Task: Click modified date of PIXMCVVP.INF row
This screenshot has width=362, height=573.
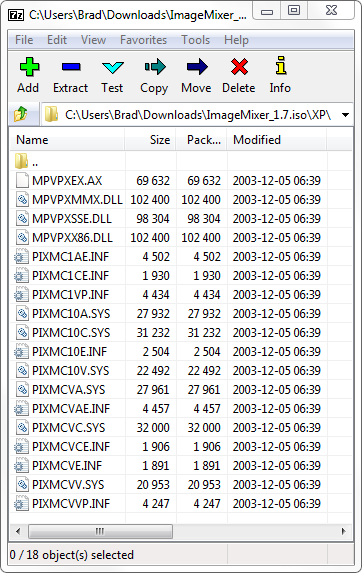Action: coord(277,503)
